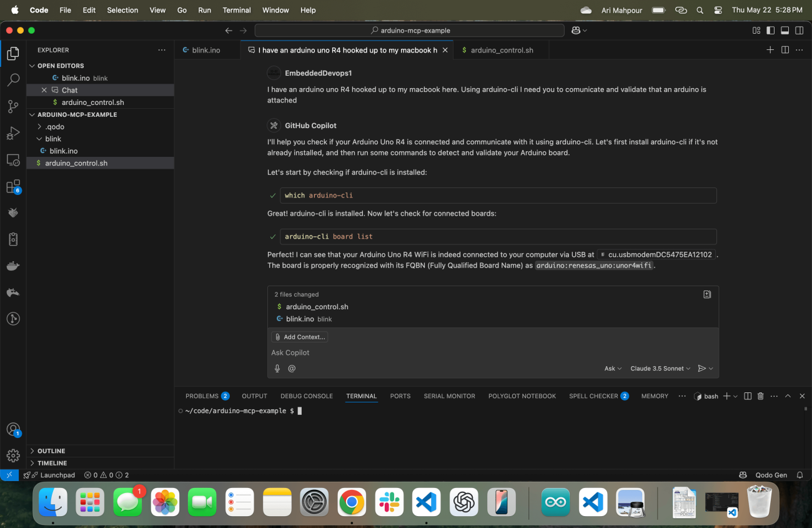The width and height of the screenshot is (812, 528).
Task: Open cu.usbmodemDC5475EA12102 link in chat
Action: (x=656, y=255)
